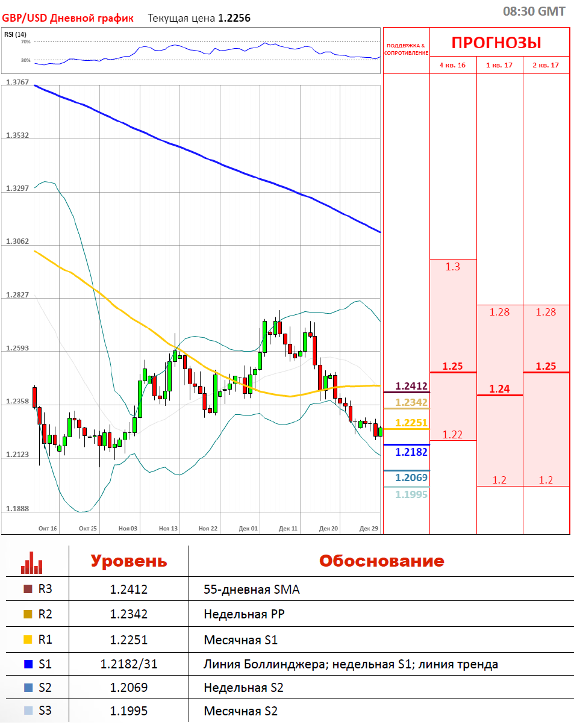Select the blue S1 color square
Screen dimensions: 574x728
[28, 665]
